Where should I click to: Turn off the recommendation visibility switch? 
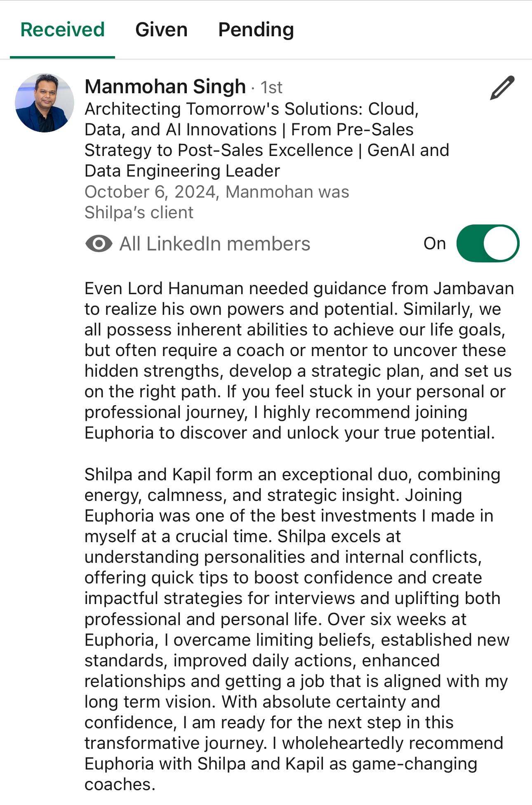pyautogui.click(x=487, y=243)
